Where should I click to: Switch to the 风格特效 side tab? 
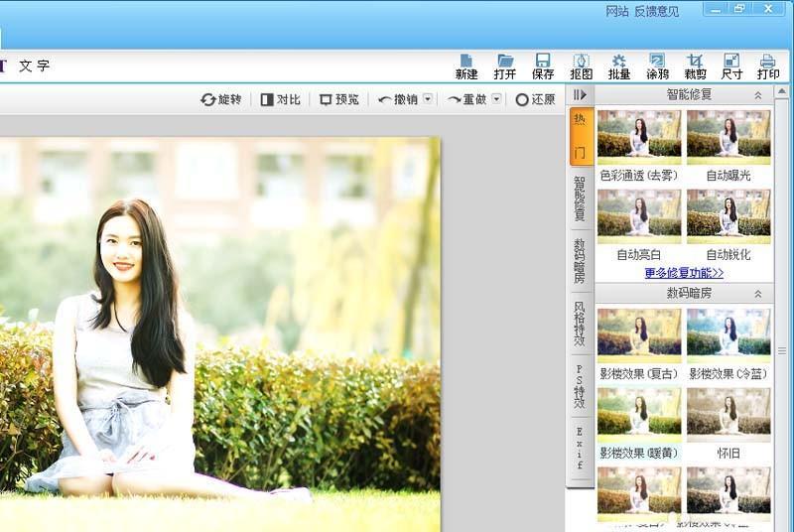pos(580,324)
